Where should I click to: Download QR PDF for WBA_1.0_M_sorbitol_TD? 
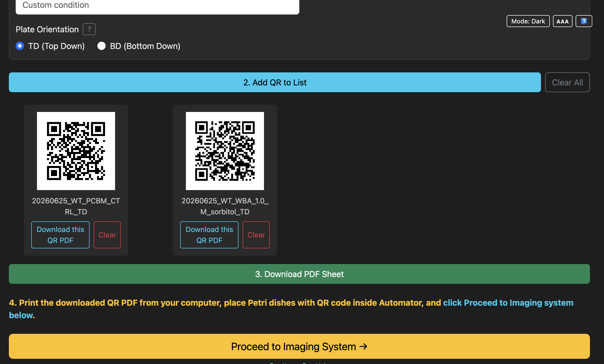click(209, 235)
